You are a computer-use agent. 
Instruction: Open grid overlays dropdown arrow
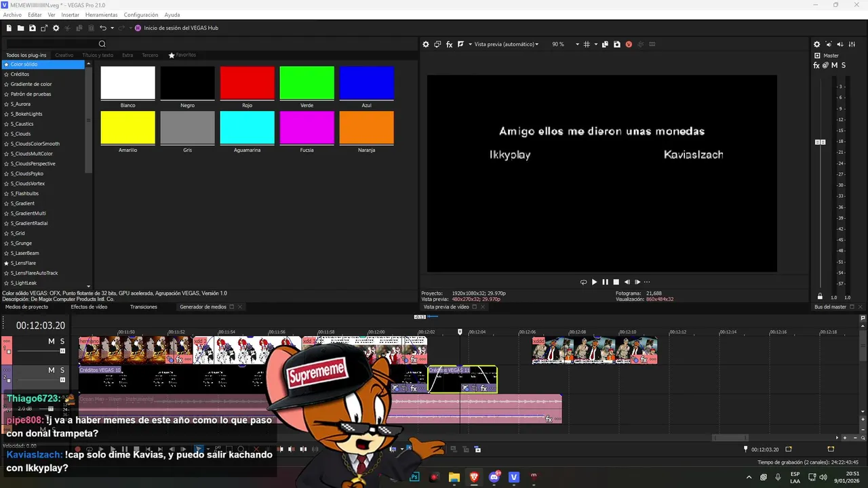tap(595, 44)
